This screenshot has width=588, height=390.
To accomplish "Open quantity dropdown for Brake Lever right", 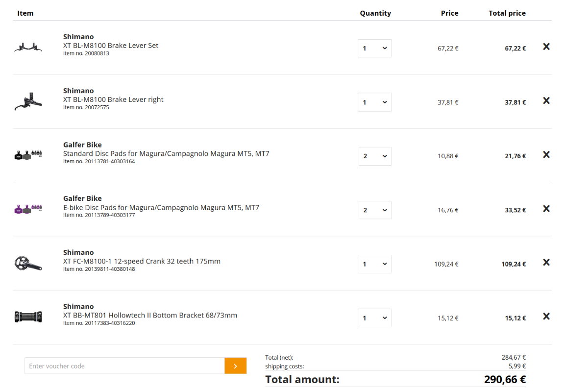I will [x=374, y=102].
